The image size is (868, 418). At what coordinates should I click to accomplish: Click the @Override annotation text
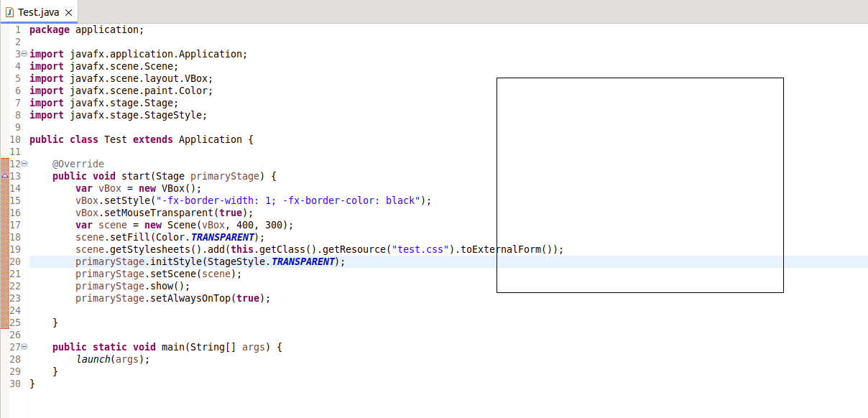pyautogui.click(x=78, y=164)
